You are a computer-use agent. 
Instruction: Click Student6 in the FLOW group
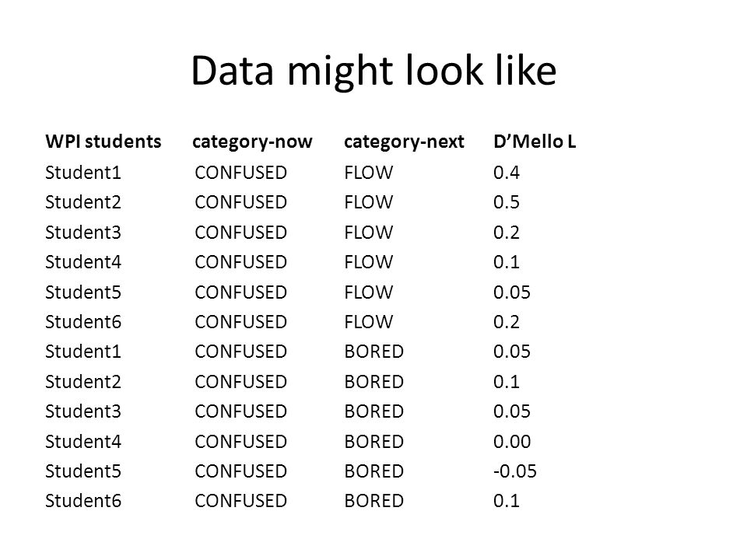pyautogui.click(x=83, y=322)
